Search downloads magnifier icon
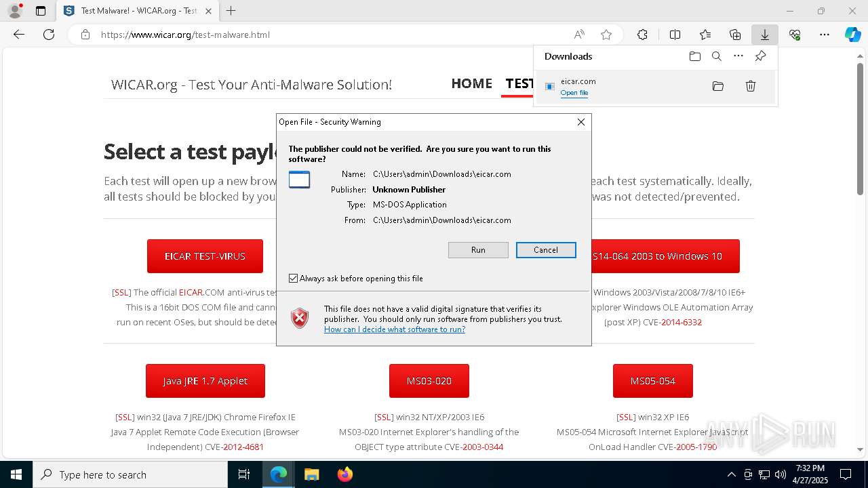This screenshot has height=488, width=868. pyautogui.click(x=717, y=56)
